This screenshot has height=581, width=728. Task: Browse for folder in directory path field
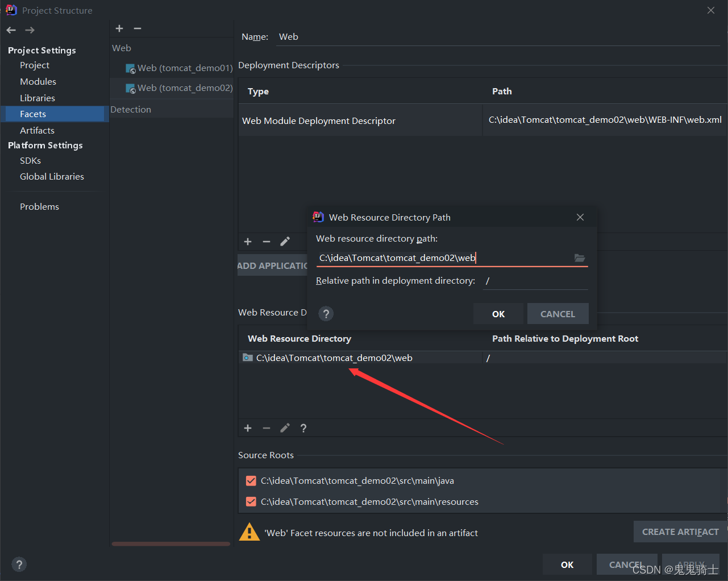[580, 258]
